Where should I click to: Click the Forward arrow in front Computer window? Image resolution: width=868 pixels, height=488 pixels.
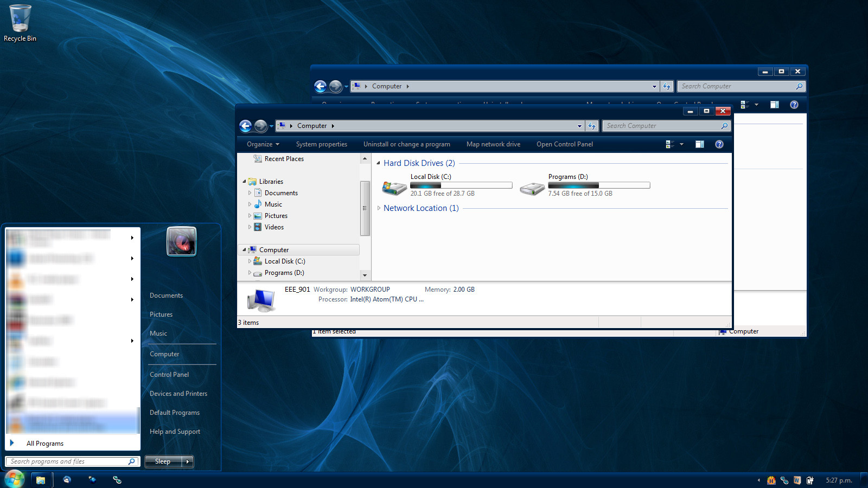261,126
